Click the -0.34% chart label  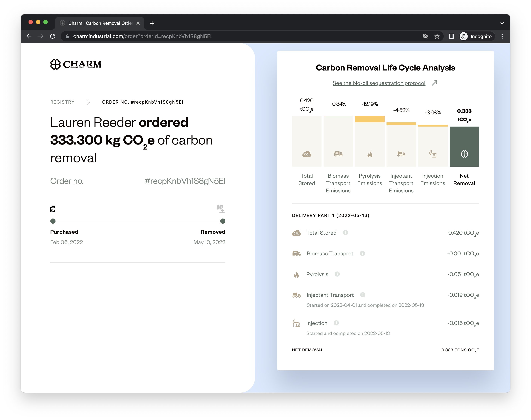338,104
